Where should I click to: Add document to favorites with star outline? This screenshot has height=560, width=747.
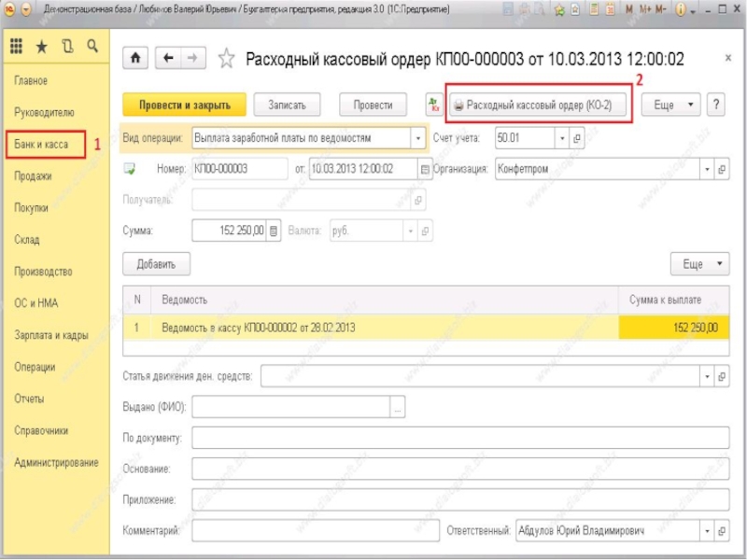coord(226,60)
